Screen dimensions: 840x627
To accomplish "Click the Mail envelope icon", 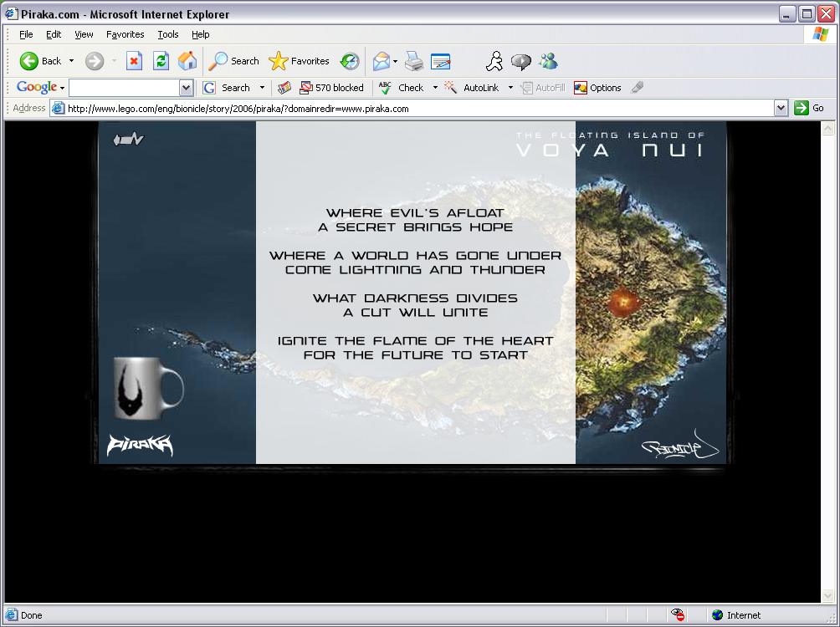I will coord(381,61).
